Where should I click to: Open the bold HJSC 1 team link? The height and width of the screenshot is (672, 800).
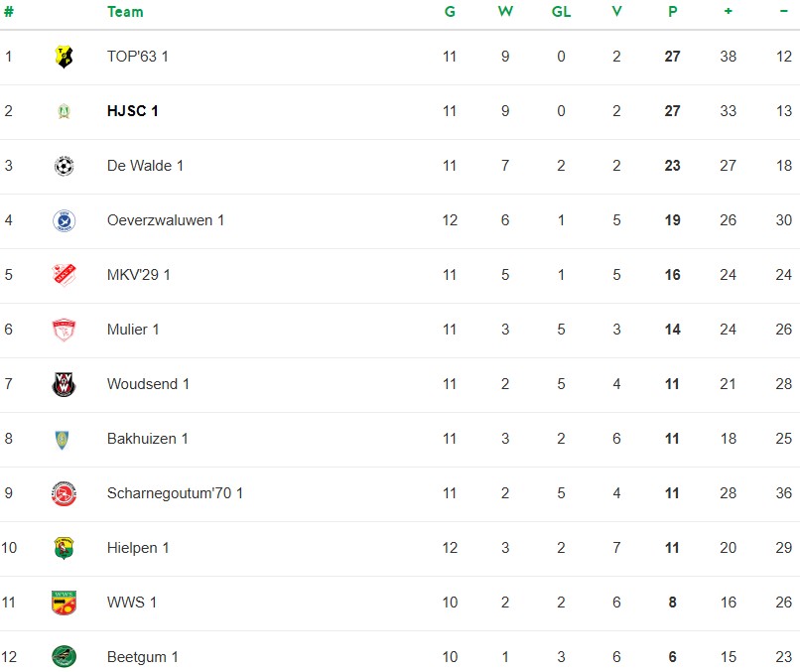133,111
